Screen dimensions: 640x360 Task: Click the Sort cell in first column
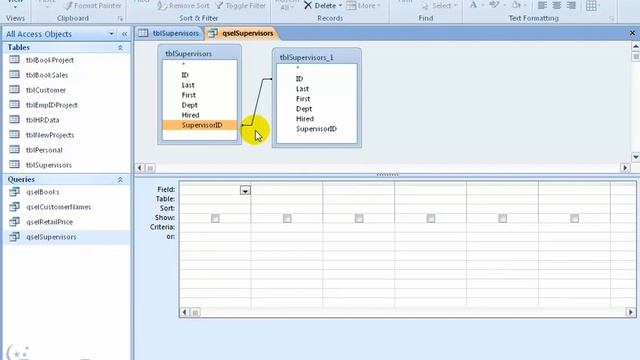[x=215, y=208]
